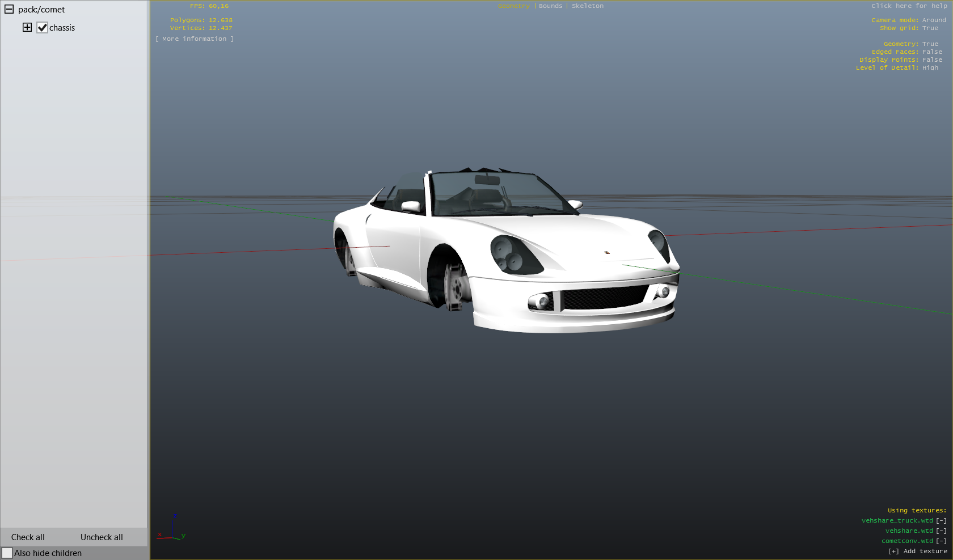Click the vehshare_truck.wtd texture name
The height and width of the screenshot is (560, 953).
pos(897,521)
